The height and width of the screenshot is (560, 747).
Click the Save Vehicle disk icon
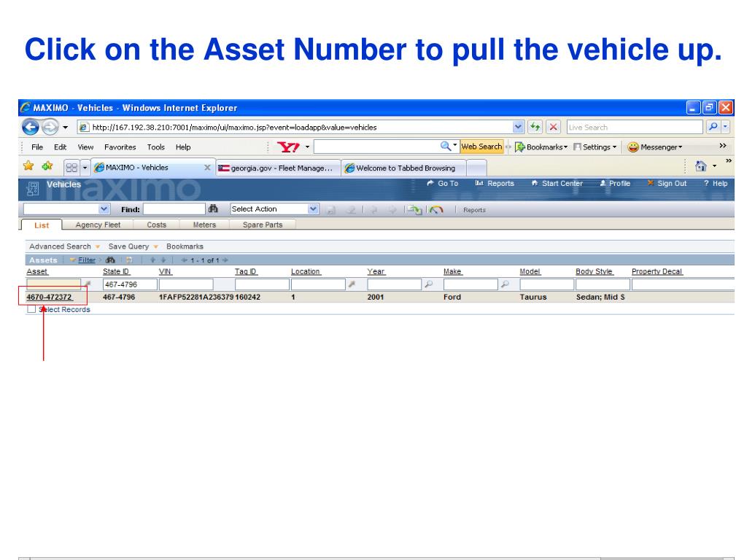pos(331,209)
